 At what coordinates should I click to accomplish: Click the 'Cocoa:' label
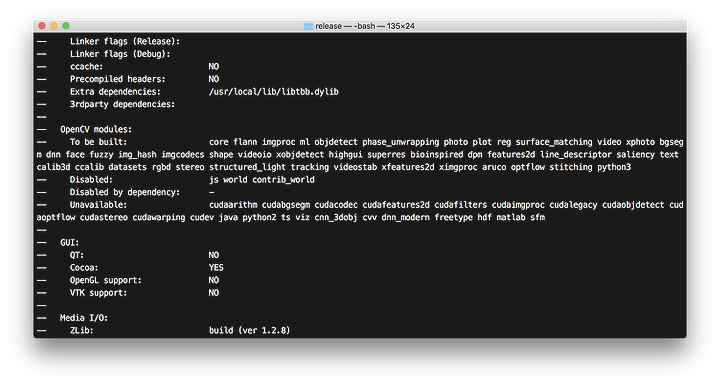(84, 268)
